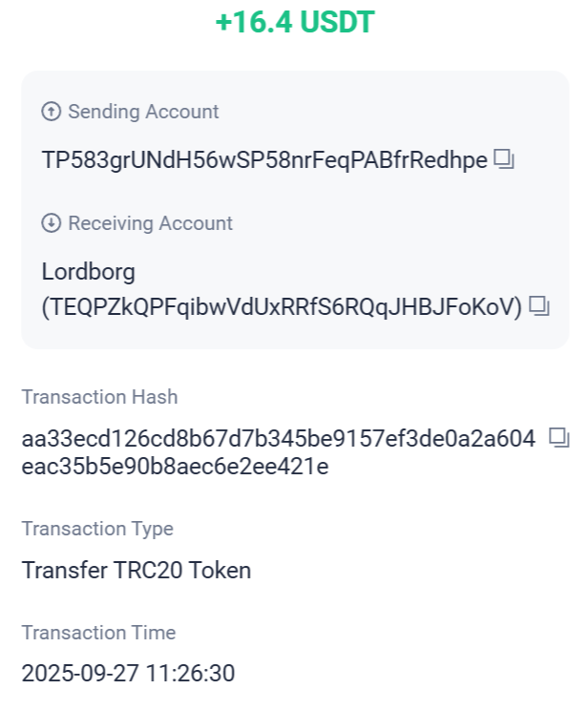Select the Transfer TRC20 Token text
This screenshot has height=710, width=588.
[136, 571]
